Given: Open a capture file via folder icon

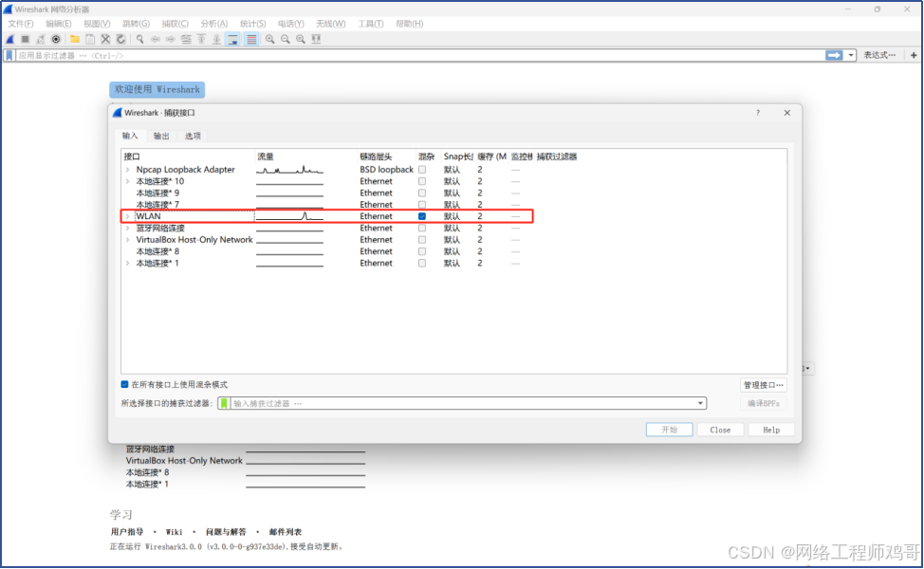Looking at the screenshot, I should (x=75, y=40).
